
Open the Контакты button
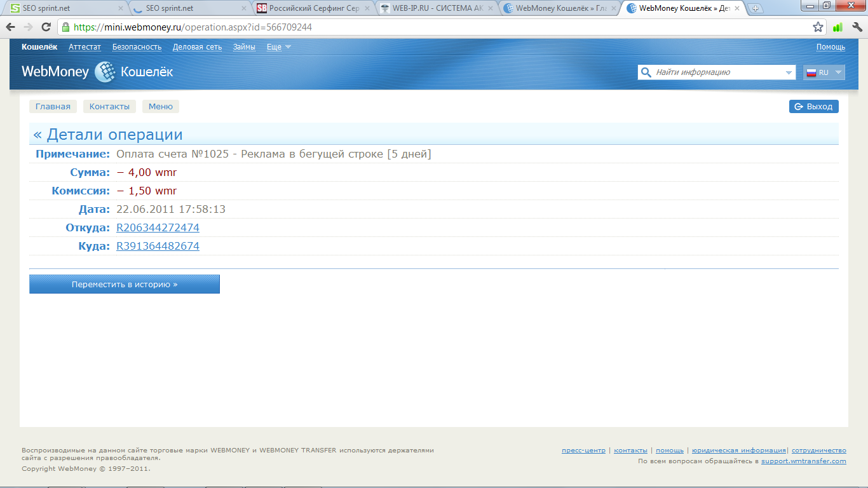coord(109,106)
